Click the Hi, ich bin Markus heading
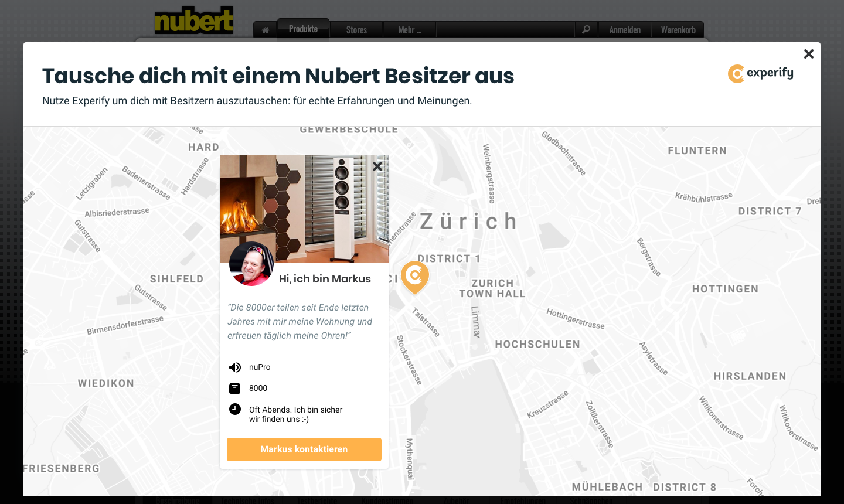This screenshot has width=844, height=504. [x=325, y=279]
